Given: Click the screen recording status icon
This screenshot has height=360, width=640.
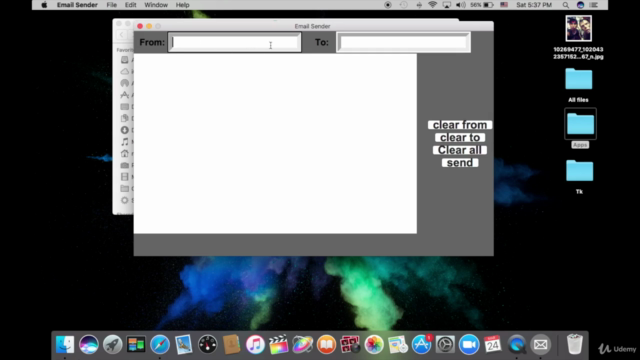Looking at the screenshot, I should click(x=388, y=5).
